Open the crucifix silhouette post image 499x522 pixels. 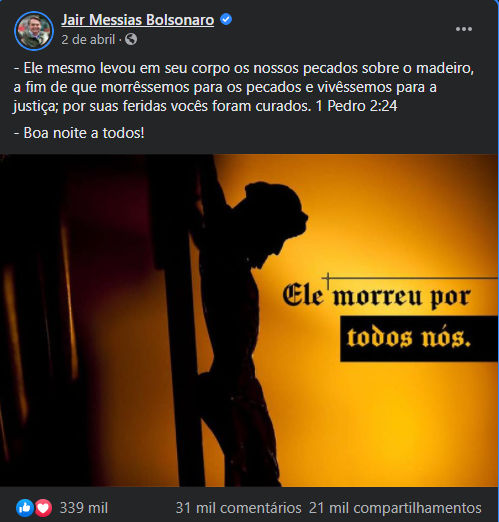click(x=249, y=320)
